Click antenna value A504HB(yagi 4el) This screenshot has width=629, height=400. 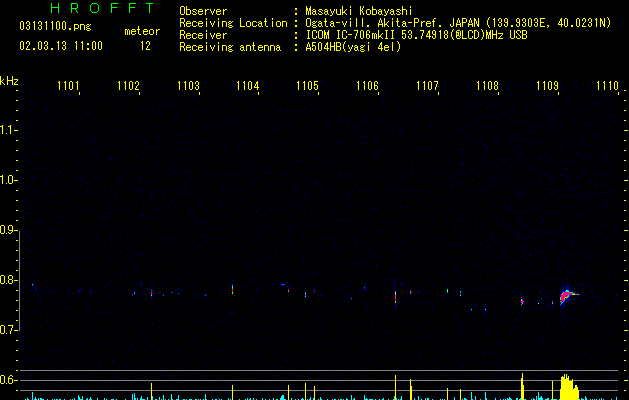tap(353, 47)
